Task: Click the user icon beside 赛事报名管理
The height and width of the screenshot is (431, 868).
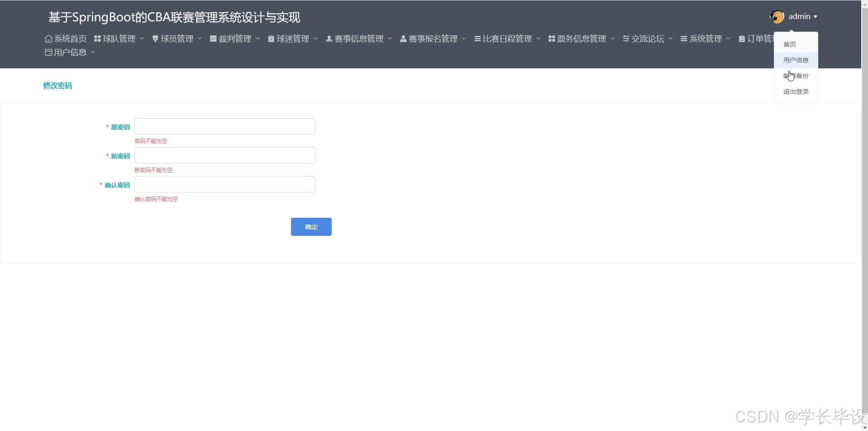Action: pos(403,39)
